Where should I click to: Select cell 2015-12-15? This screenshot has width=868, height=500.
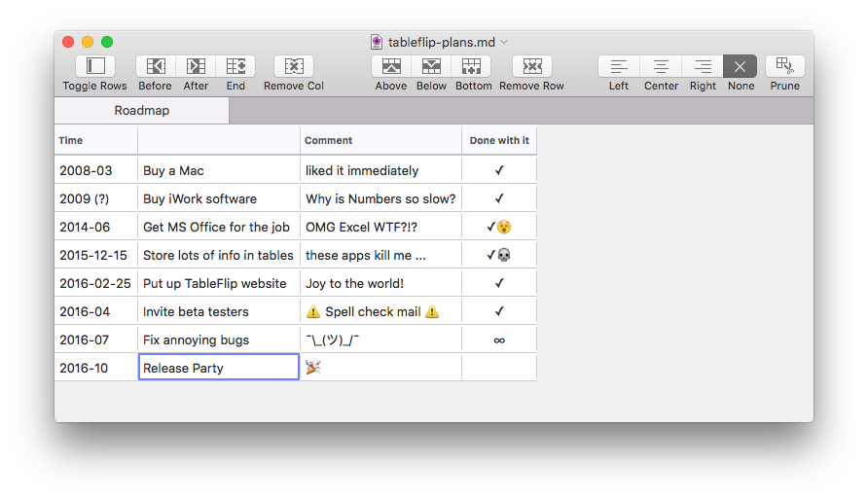[95, 255]
